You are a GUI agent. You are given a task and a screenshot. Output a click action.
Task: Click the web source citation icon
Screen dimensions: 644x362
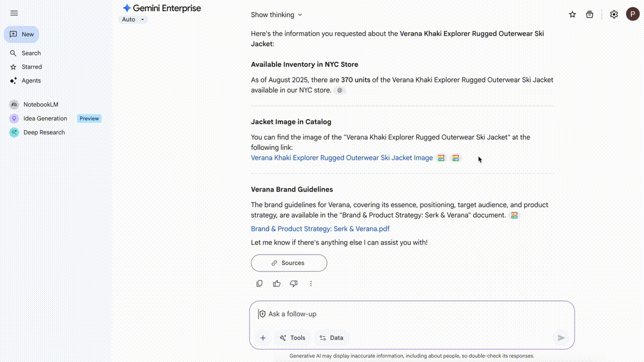(340, 90)
